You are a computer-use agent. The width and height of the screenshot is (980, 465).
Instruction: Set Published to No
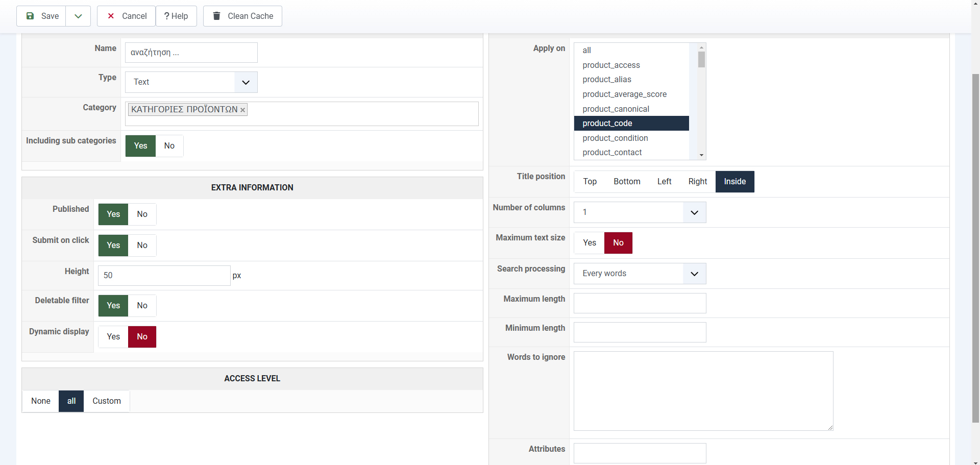142,214
